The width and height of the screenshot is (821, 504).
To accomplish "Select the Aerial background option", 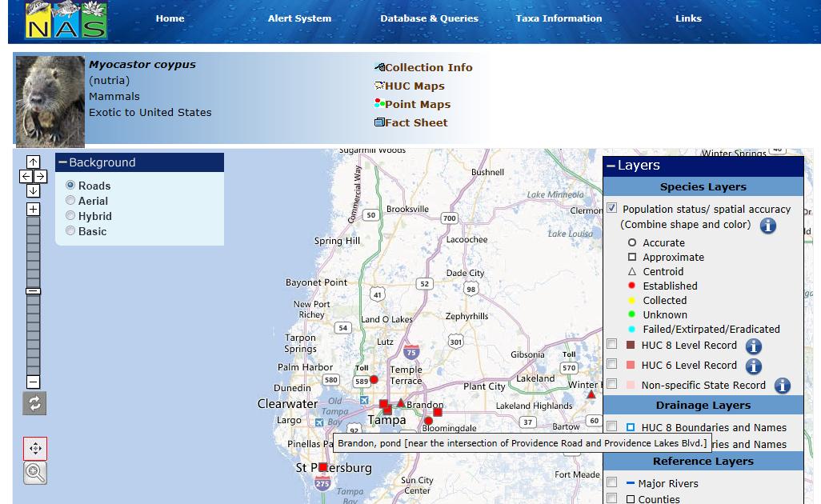I will coord(70,201).
